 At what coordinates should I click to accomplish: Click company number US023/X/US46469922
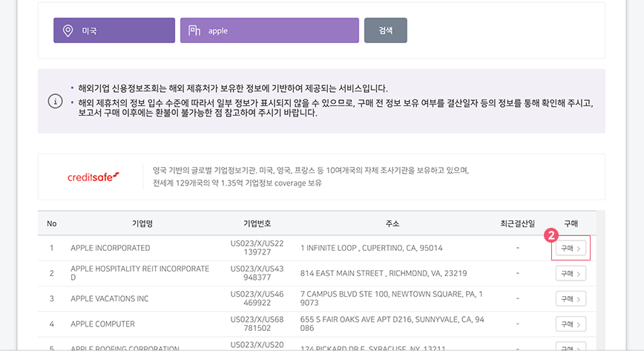point(257,298)
